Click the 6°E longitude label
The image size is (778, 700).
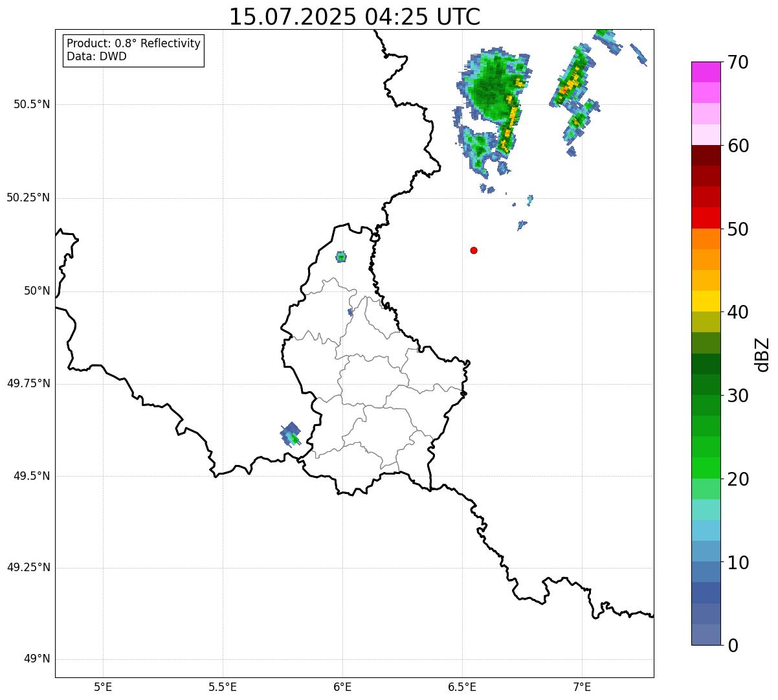click(x=342, y=686)
